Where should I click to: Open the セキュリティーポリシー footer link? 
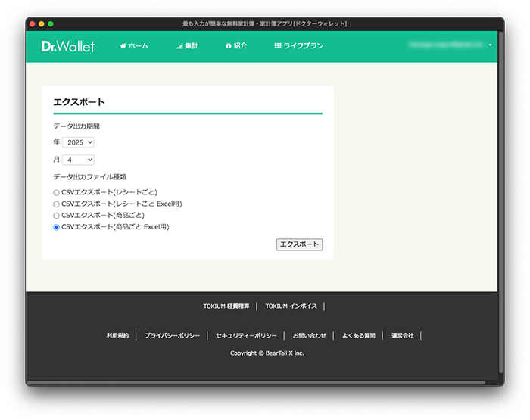(246, 335)
